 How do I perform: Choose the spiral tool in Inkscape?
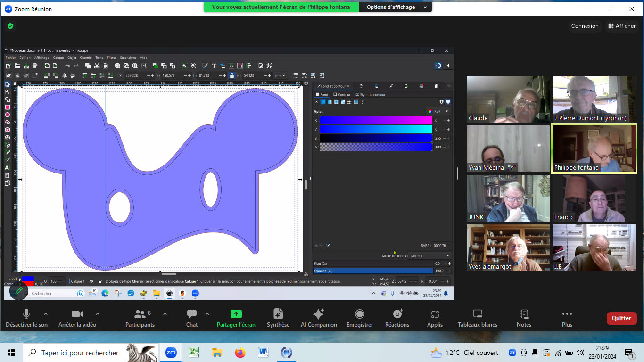[x=8, y=137]
